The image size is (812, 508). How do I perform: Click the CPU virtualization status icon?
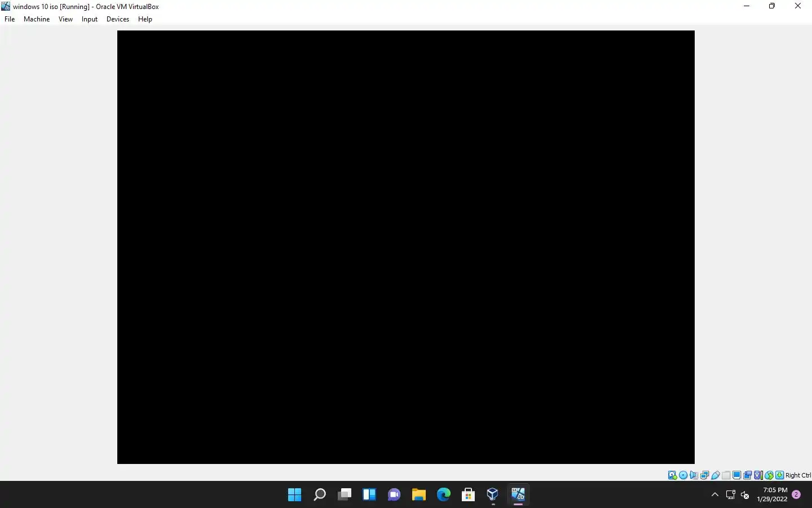(x=758, y=475)
